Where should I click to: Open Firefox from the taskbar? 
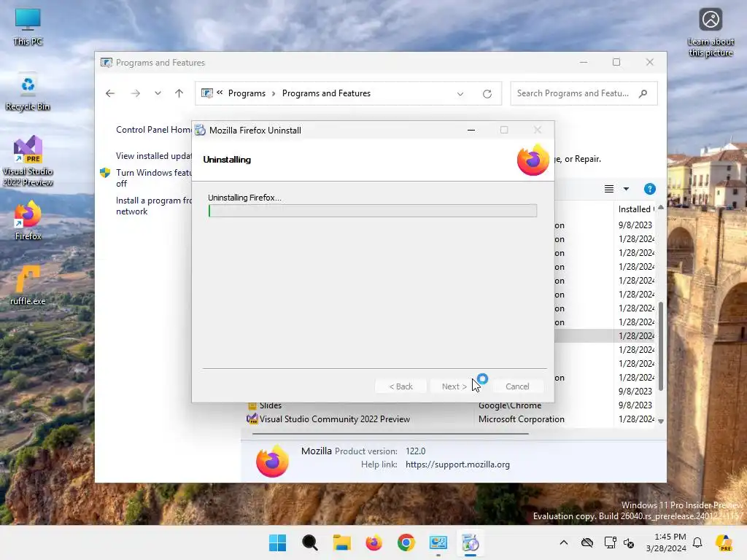point(374,542)
